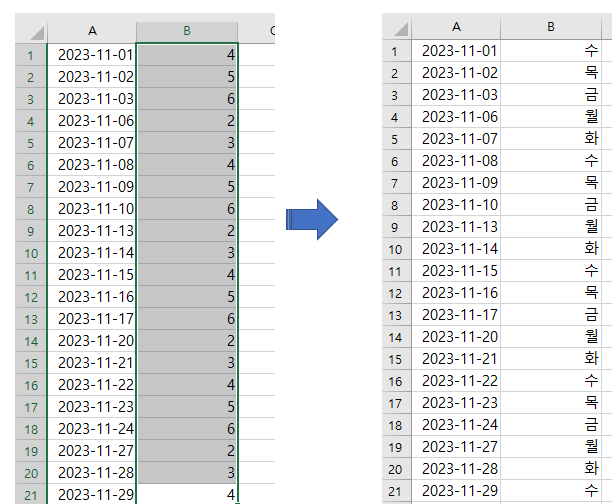
Task: Click cell 2023-11-23 in numeric weekday sheet
Action: click(x=92, y=407)
